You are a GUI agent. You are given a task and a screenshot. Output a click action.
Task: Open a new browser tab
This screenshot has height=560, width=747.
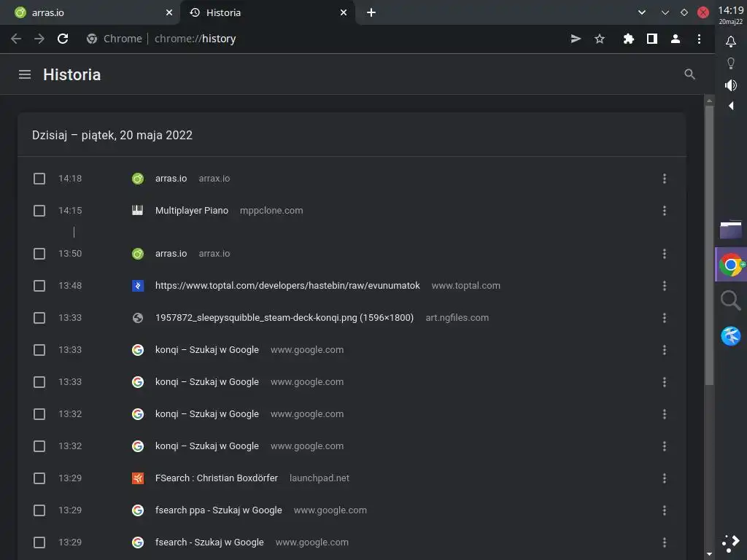tap(371, 12)
